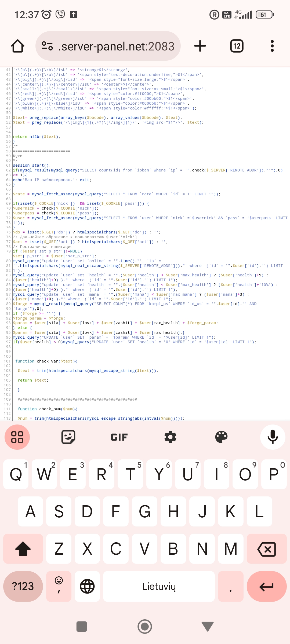This screenshot has width=290, height=644.
Task: Open site settings icon in address bar
Action: (x=47, y=46)
